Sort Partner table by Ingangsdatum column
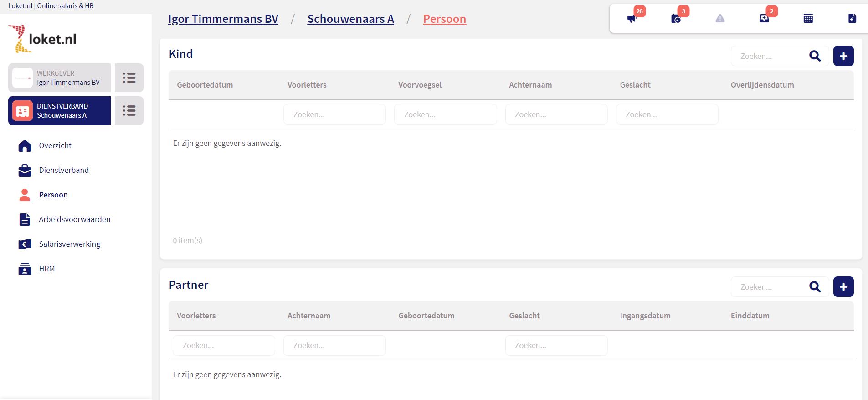The image size is (868, 400). [x=645, y=316]
